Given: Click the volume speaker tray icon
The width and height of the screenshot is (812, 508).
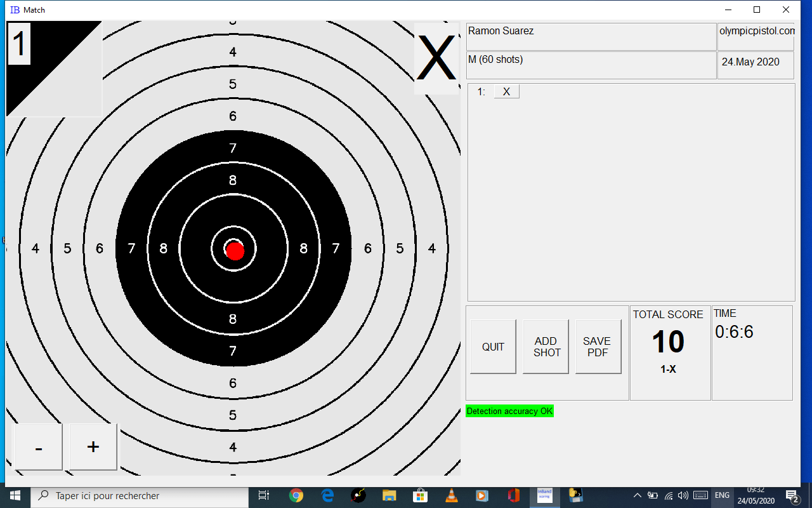Looking at the screenshot, I should (x=683, y=495).
